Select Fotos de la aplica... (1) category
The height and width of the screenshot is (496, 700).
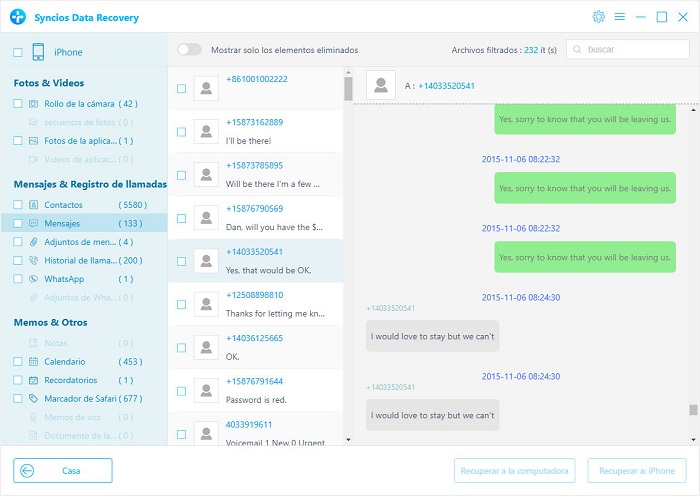pyautogui.click(x=84, y=141)
